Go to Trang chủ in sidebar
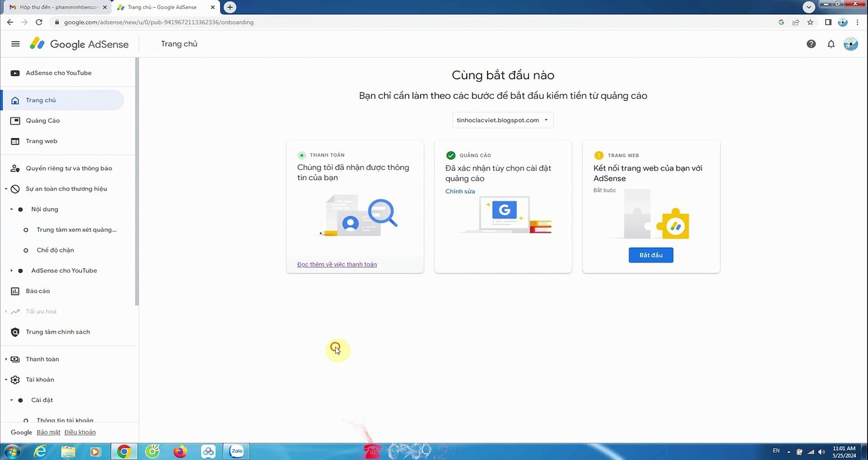This screenshot has height=460, width=868. (x=62, y=100)
